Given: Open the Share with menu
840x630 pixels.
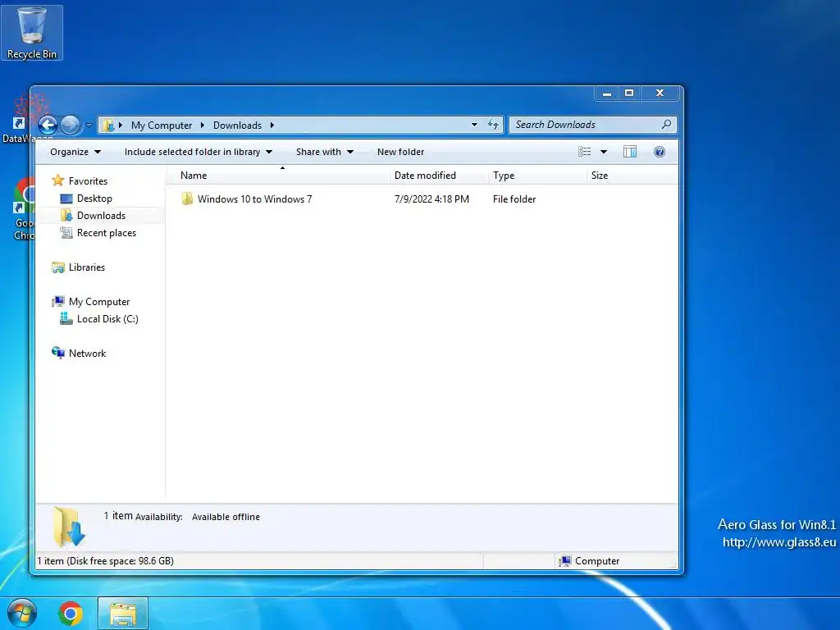Looking at the screenshot, I should [325, 152].
